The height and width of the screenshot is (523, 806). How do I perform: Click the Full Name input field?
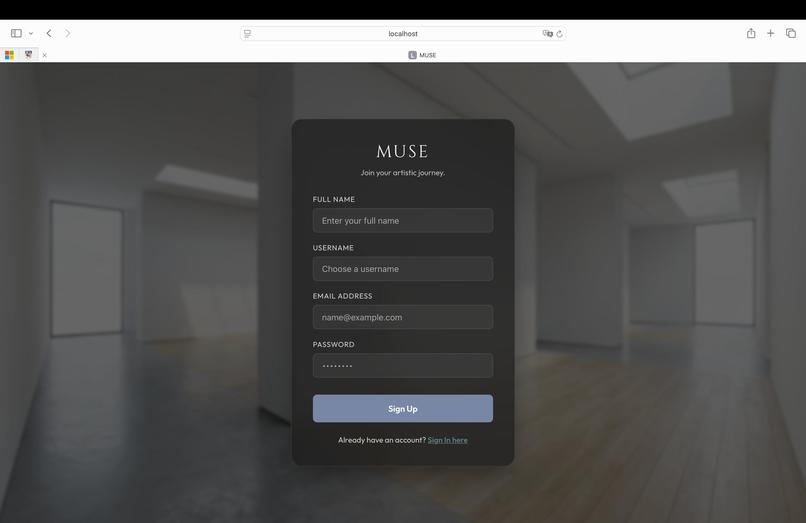(403, 221)
